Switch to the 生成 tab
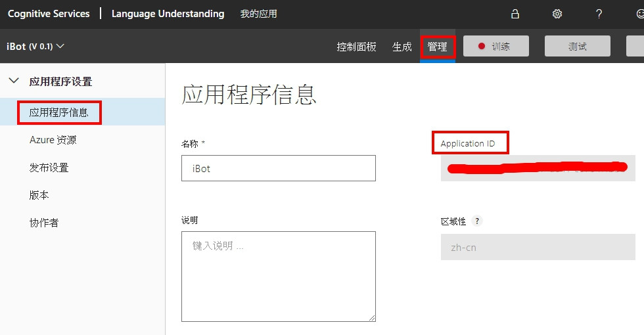Viewport: 644px width, 335px height. click(402, 47)
